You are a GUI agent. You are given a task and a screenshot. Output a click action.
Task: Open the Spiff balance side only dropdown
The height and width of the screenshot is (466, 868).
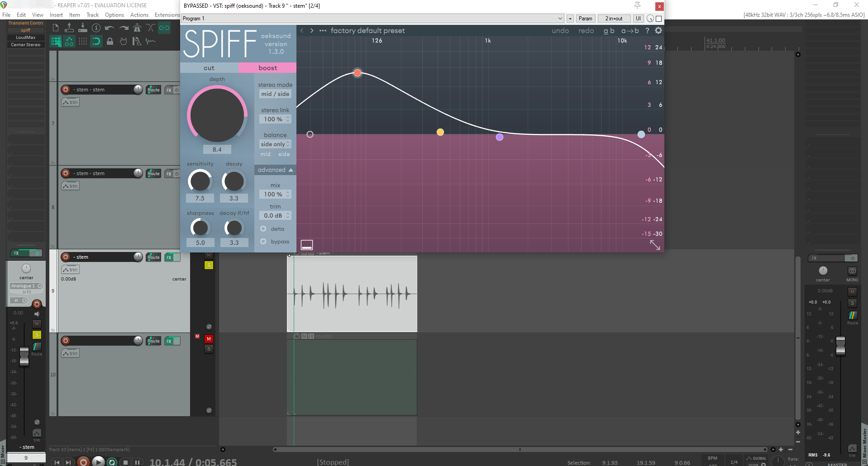pos(275,144)
